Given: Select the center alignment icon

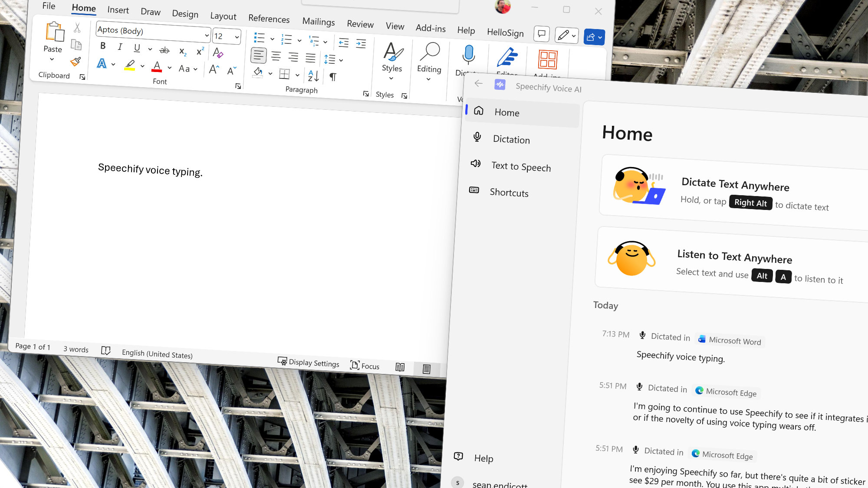Looking at the screenshot, I should [x=276, y=56].
